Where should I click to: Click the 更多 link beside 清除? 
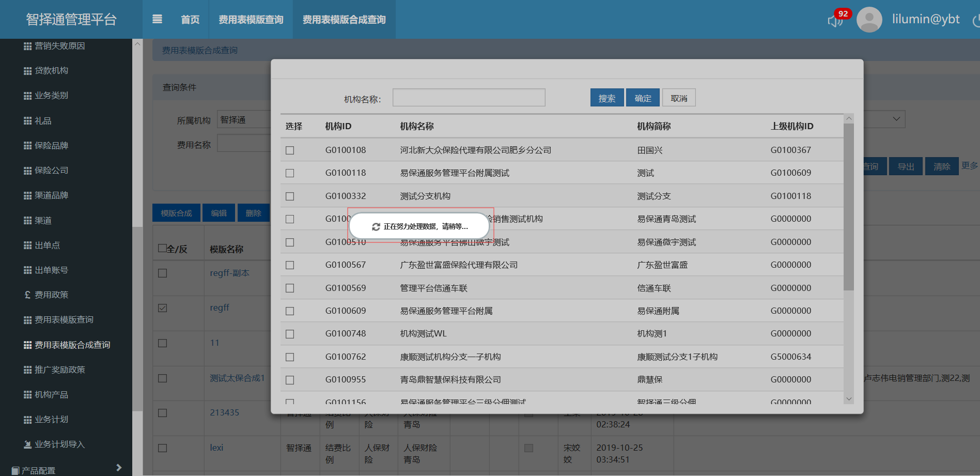click(x=969, y=165)
